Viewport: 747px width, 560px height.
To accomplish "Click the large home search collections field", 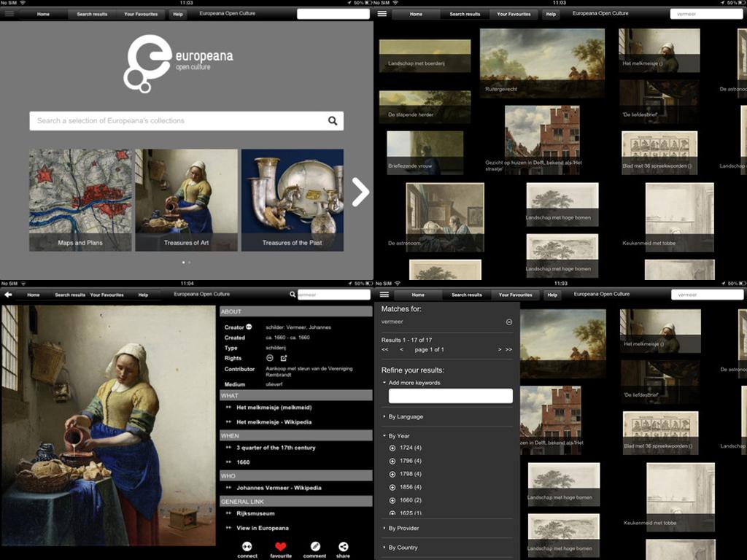I will [186, 121].
